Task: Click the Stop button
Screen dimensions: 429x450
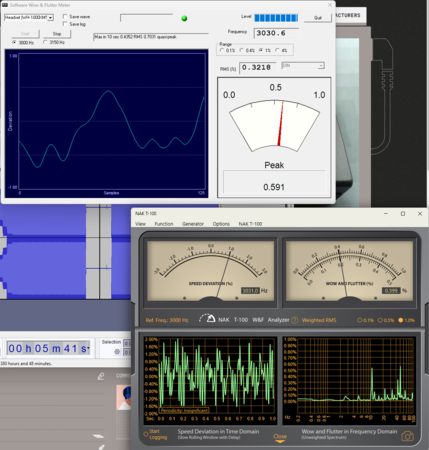Action: point(57,34)
